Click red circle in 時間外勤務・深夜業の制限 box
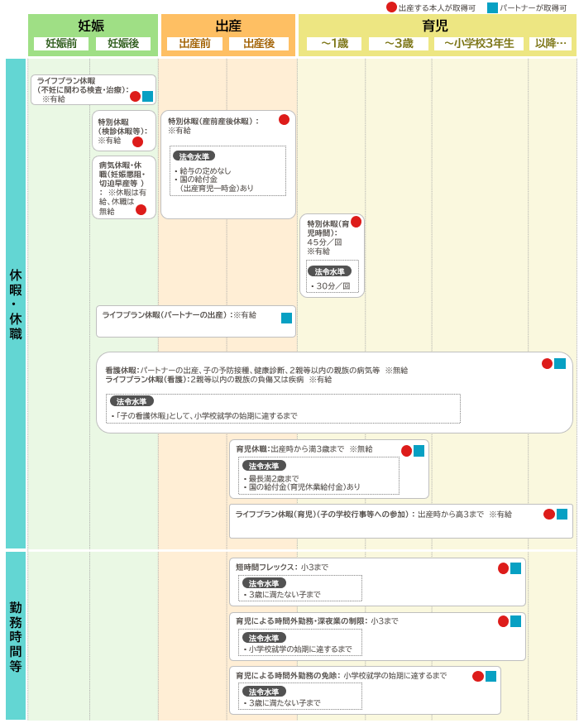The height and width of the screenshot is (728, 579). pos(504,621)
